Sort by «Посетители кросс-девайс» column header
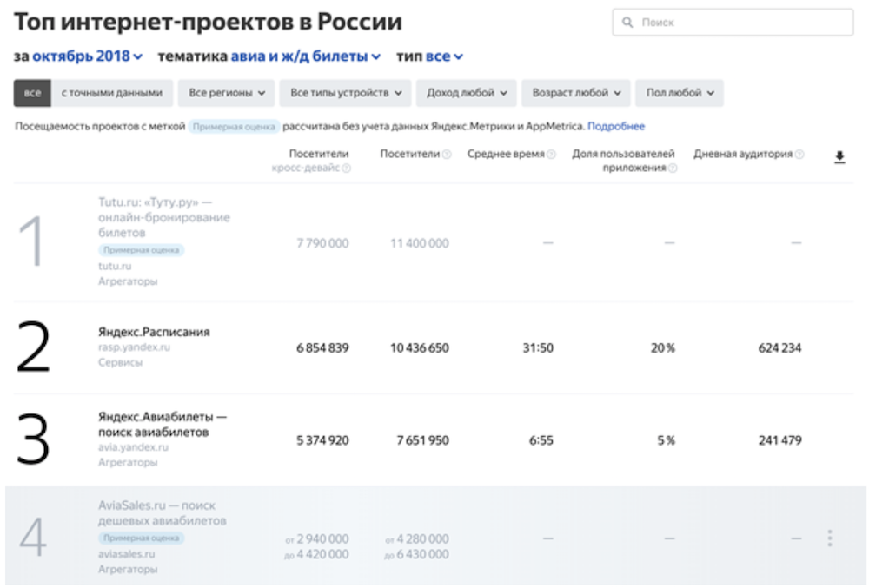 pos(310,161)
